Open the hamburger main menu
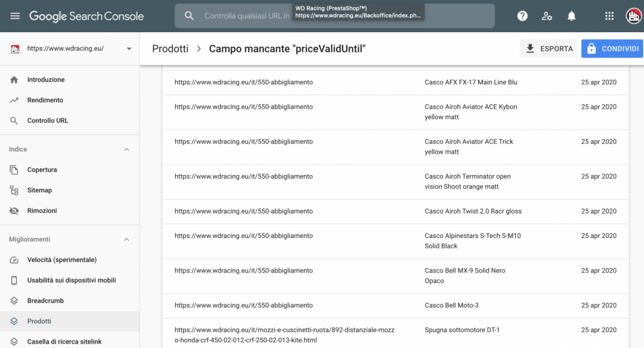Image resolution: width=644 pixels, height=348 pixels. point(15,16)
